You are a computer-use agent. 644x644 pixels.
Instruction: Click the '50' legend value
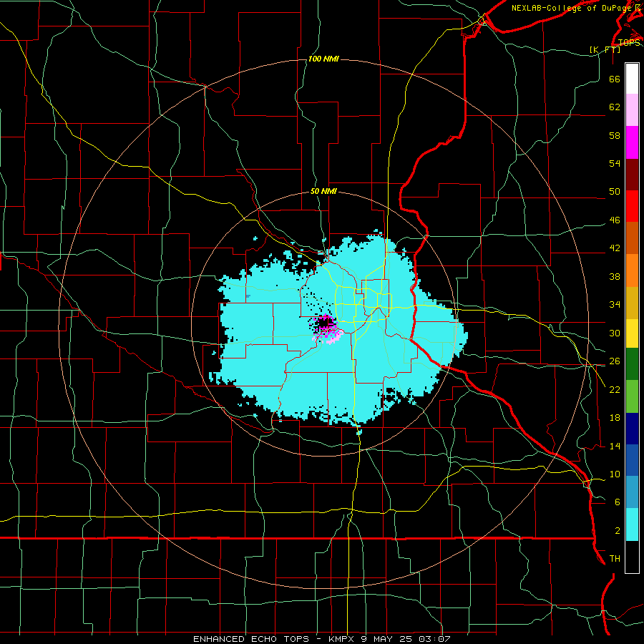[x=615, y=191]
